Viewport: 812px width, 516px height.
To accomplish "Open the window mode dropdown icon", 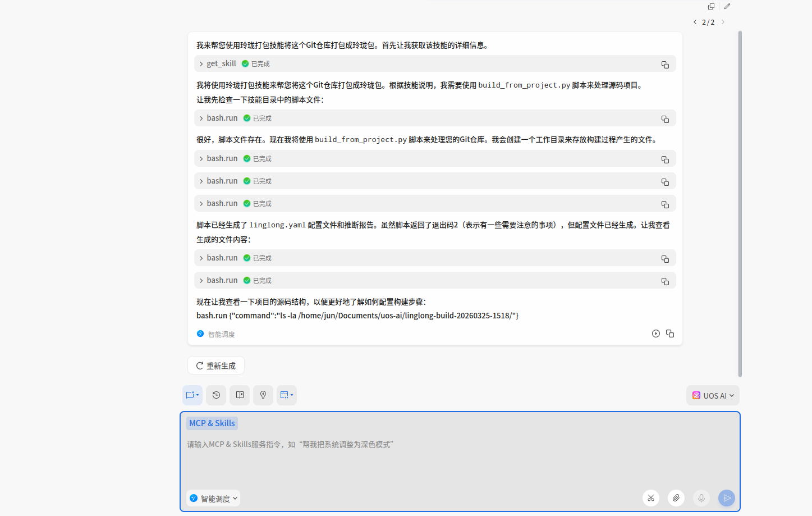I will pos(287,395).
